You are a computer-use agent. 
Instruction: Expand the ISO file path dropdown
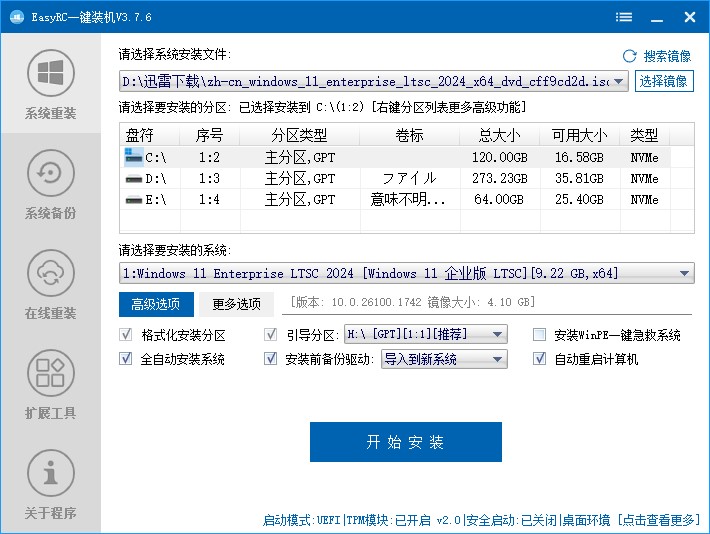[x=618, y=81]
